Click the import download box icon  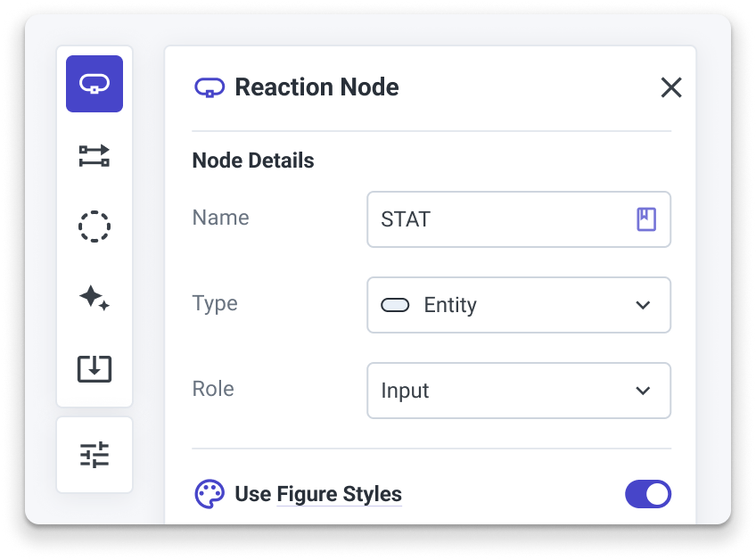point(94,369)
